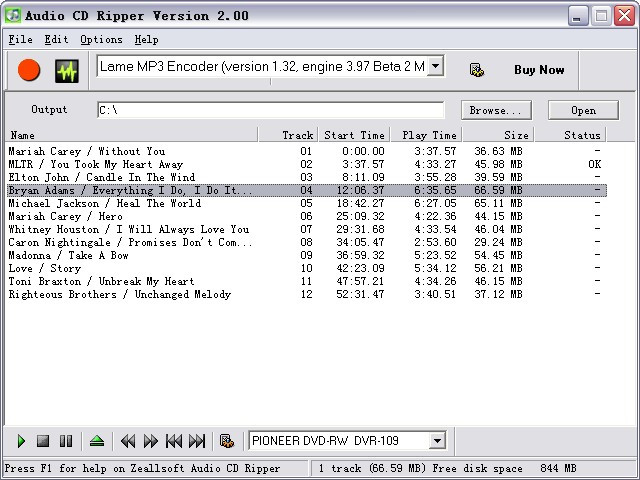The image size is (640, 480).
Task: Click the key icon beside Buy Now
Action: pyautogui.click(x=476, y=70)
